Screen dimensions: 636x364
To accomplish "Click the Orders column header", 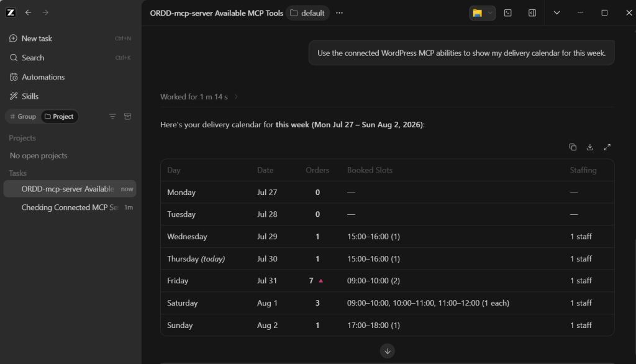I will [317, 170].
